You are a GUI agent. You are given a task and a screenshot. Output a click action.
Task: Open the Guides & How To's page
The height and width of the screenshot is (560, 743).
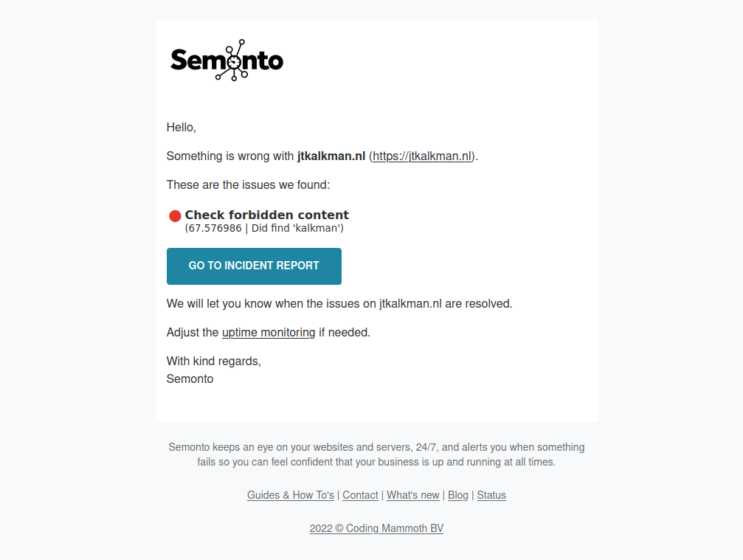coord(290,495)
